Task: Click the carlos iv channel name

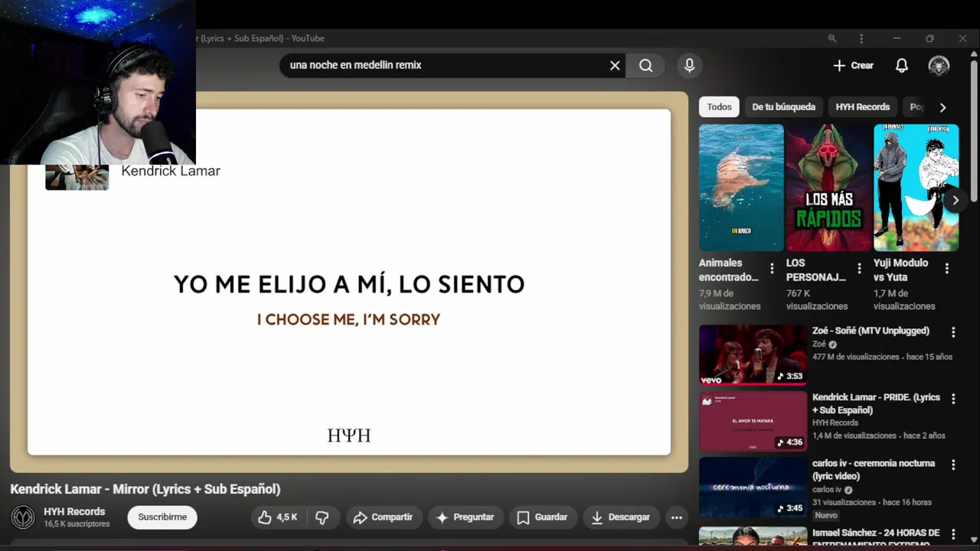Action: point(827,490)
